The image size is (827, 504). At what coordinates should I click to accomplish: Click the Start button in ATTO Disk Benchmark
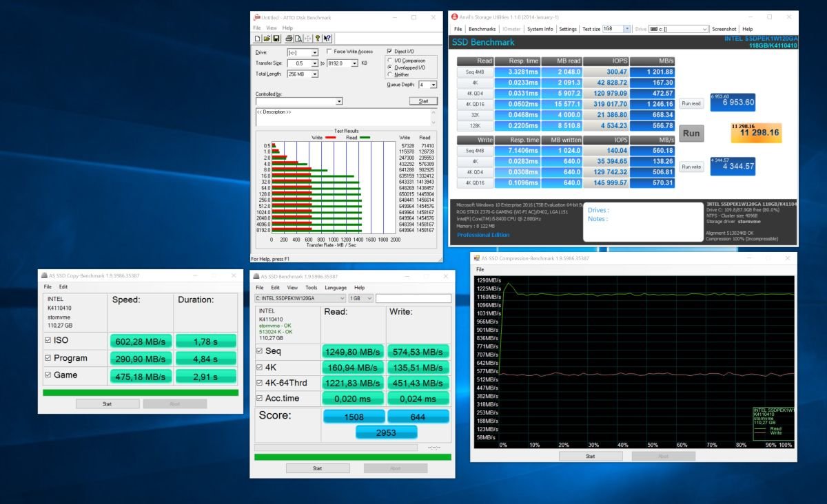click(x=423, y=101)
